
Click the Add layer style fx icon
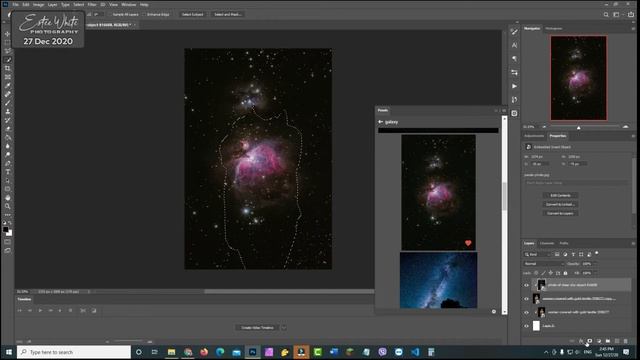[580, 341]
